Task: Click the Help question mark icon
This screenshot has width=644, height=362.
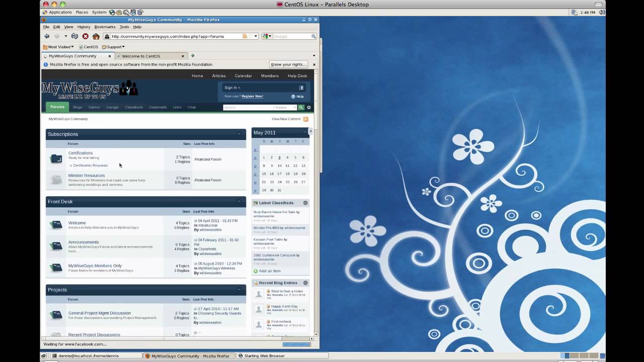Action: [x=293, y=96]
